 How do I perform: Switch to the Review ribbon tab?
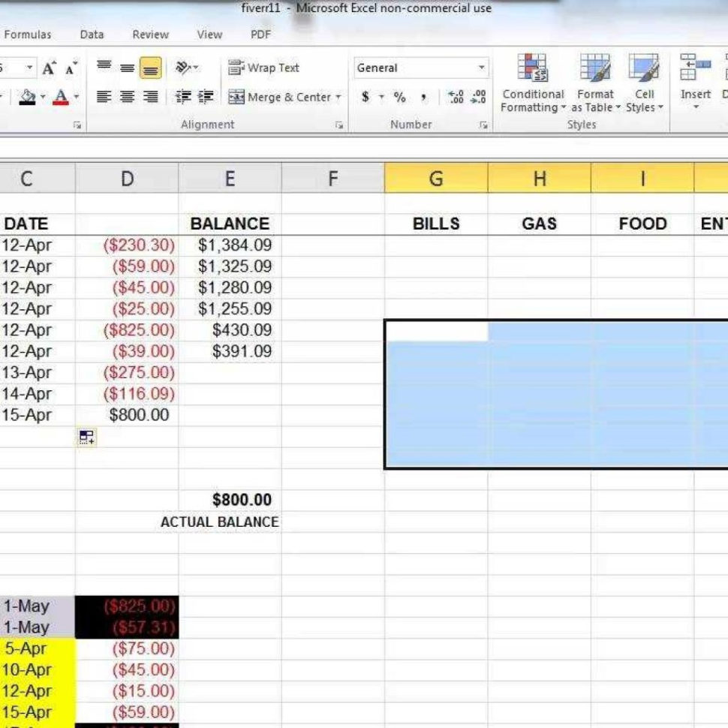150,34
